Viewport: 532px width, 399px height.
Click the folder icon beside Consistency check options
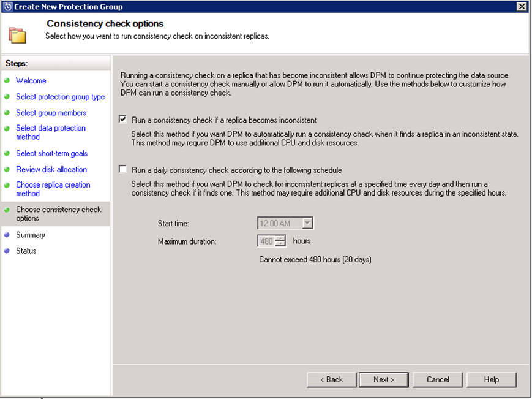point(17,36)
